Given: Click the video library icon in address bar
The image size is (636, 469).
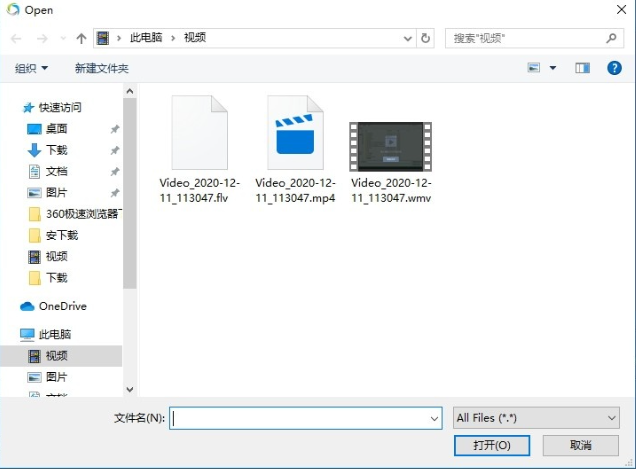Looking at the screenshot, I should tap(103, 38).
